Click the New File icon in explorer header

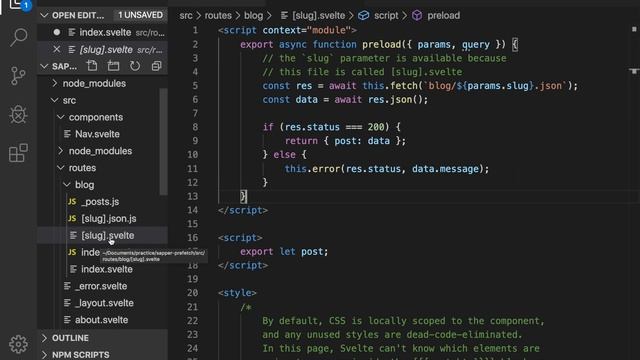(x=92, y=66)
